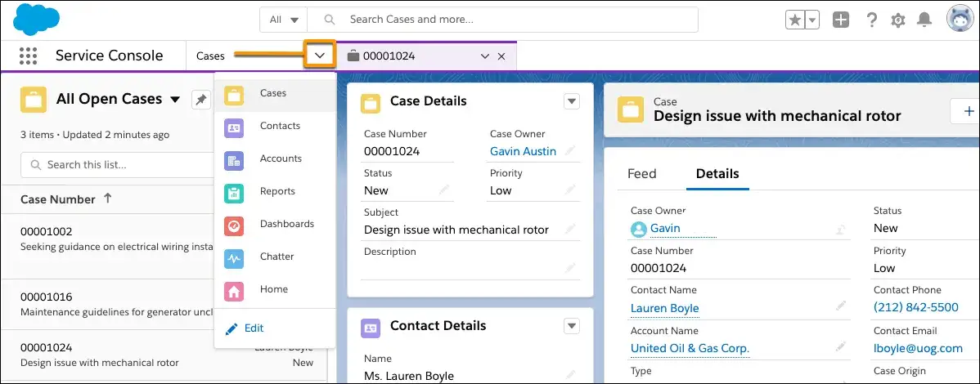Click the Edit navigation items link
Image resolution: width=980 pixels, height=384 pixels.
click(254, 328)
